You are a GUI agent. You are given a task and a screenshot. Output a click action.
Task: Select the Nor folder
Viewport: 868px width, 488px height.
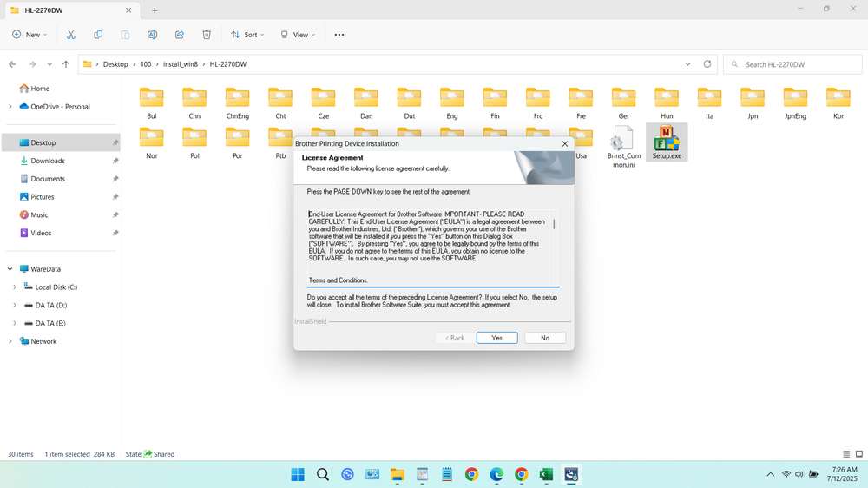(152, 143)
